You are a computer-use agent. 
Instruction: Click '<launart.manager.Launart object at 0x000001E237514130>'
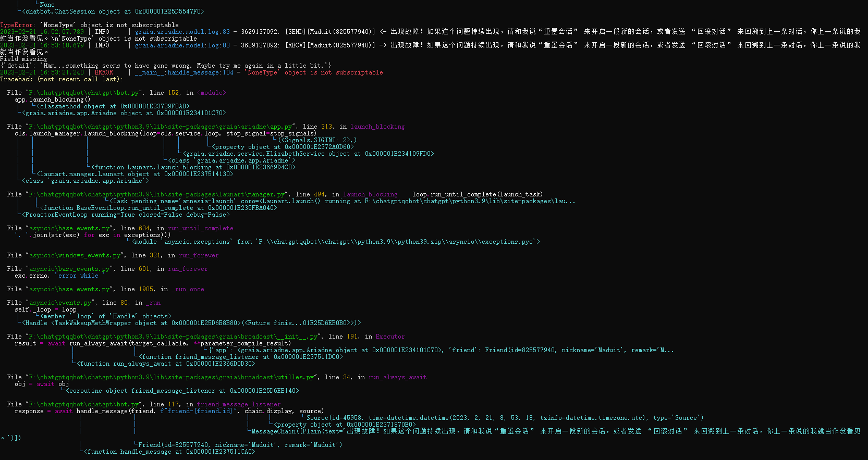135,174
